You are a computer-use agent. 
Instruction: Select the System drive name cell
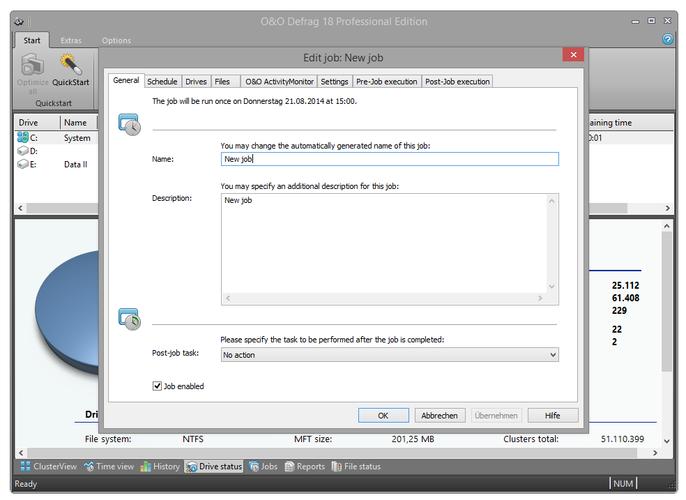pos(77,138)
